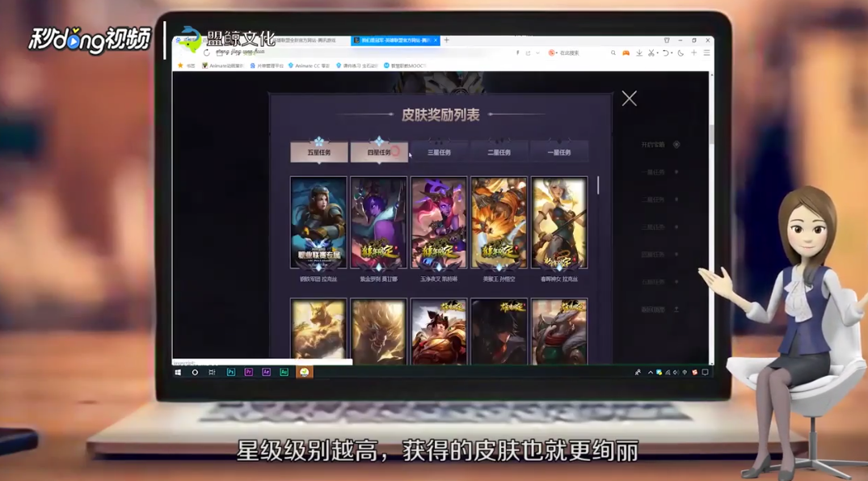Open the 一星任务 tab
868x481 pixels.
[x=559, y=152]
